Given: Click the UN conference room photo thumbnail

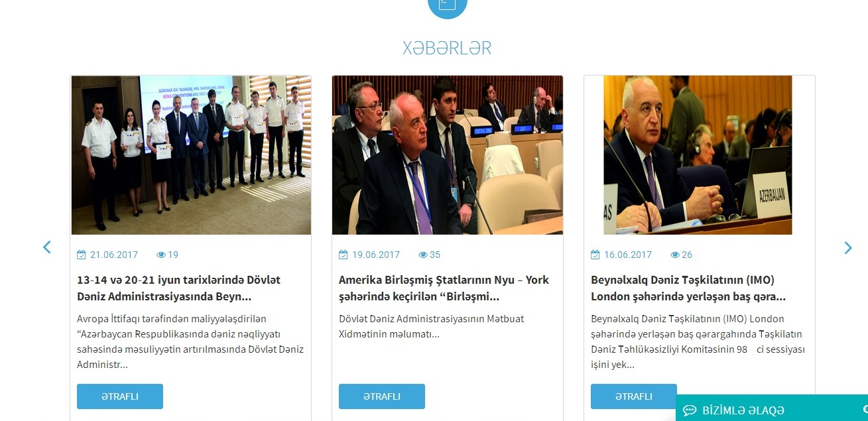Looking at the screenshot, I should tap(448, 155).
